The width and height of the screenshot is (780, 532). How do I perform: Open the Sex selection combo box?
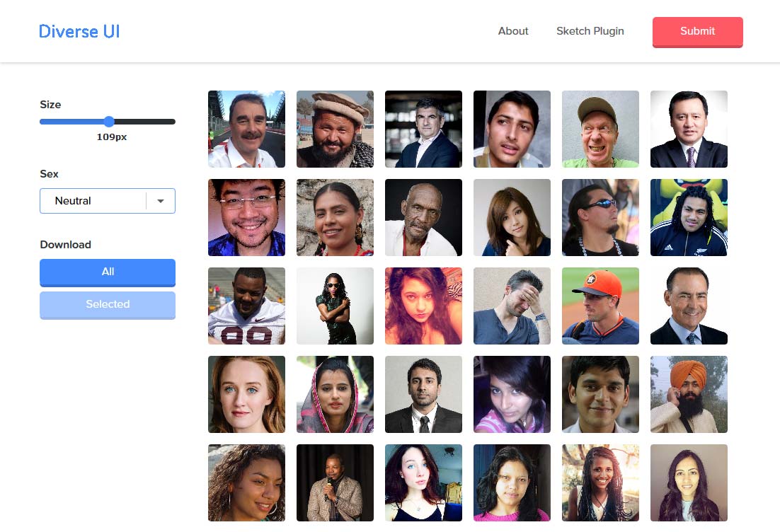[99, 201]
